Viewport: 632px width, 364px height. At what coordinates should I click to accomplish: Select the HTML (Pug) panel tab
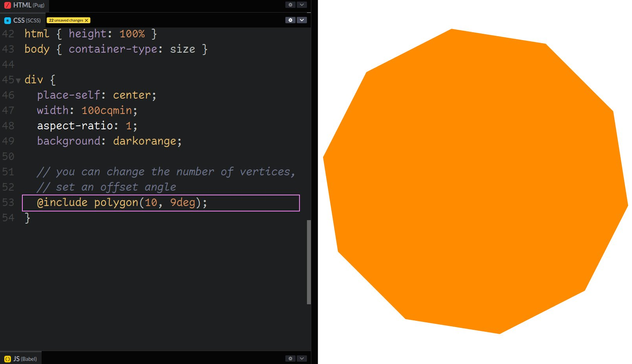click(24, 5)
